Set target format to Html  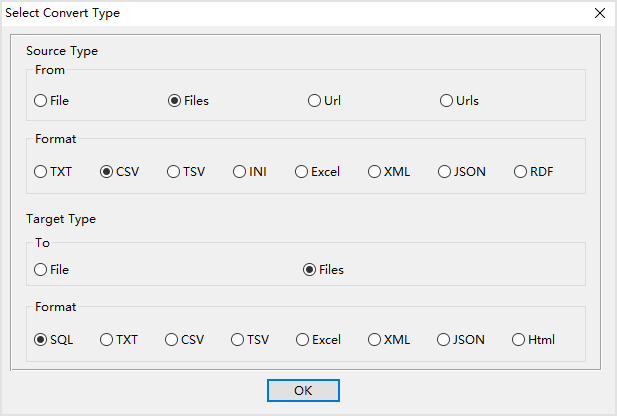click(518, 339)
